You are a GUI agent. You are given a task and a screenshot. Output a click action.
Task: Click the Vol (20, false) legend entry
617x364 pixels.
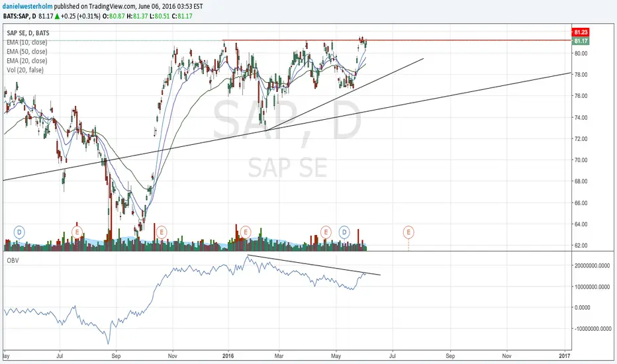(25, 70)
